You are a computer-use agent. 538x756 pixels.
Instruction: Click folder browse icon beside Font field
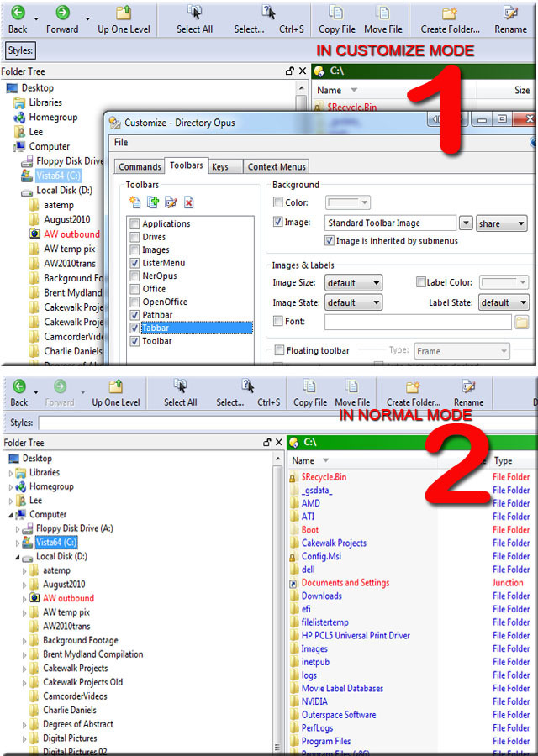tap(521, 322)
